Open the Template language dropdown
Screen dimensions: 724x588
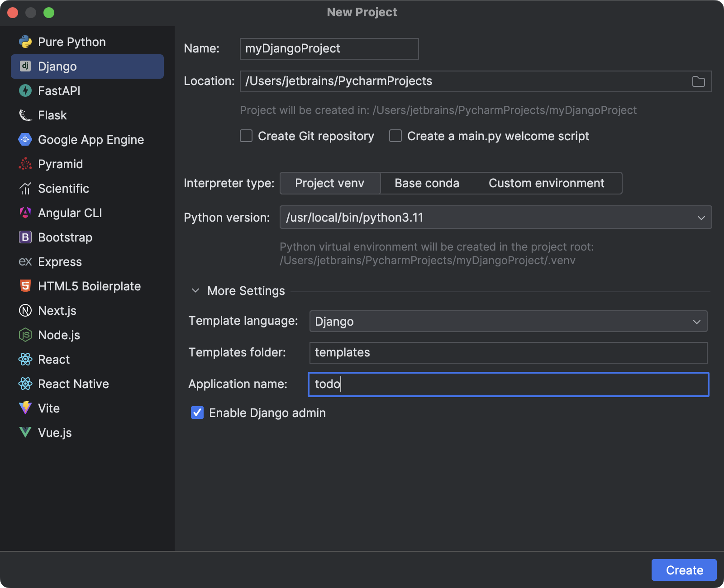click(508, 322)
